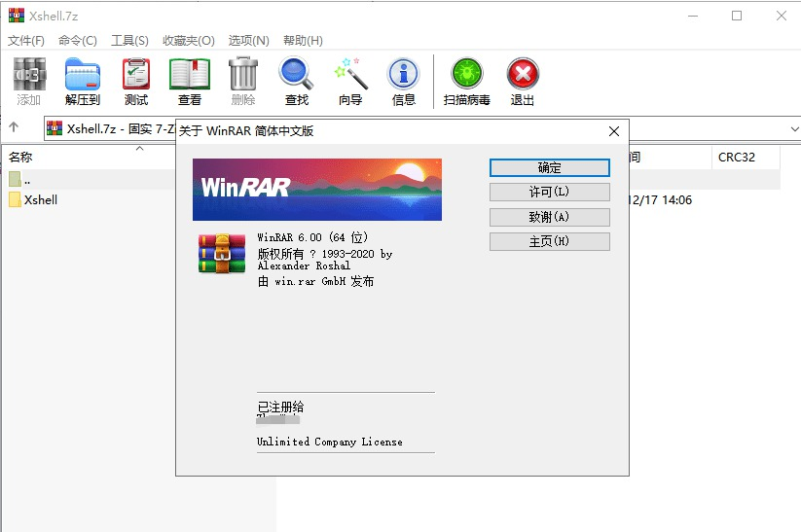Click the WinRAR icon in the title bar
The image size is (801, 532).
point(17,16)
